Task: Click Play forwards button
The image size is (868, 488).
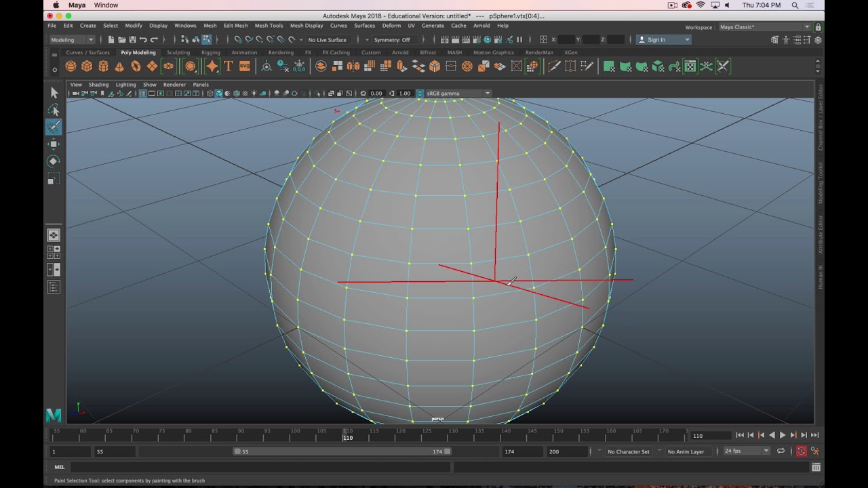Action: (x=783, y=435)
